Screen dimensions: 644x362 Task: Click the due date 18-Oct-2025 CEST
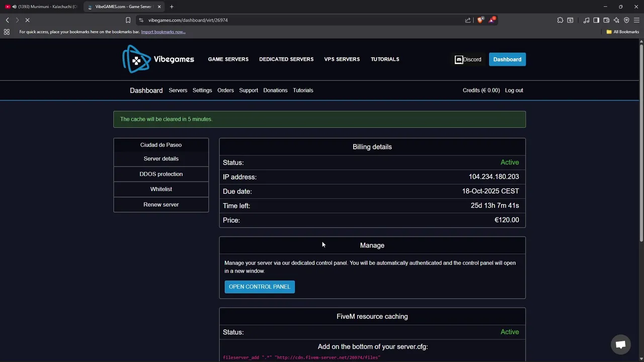[x=491, y=191]
